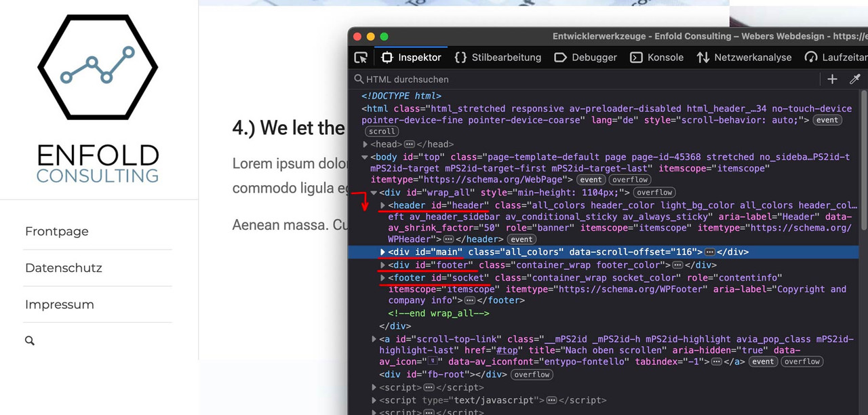This screenshot has width=868, height=415.
Task: Click the ellipsis before the closing footer tag
Action: [469, 300]
